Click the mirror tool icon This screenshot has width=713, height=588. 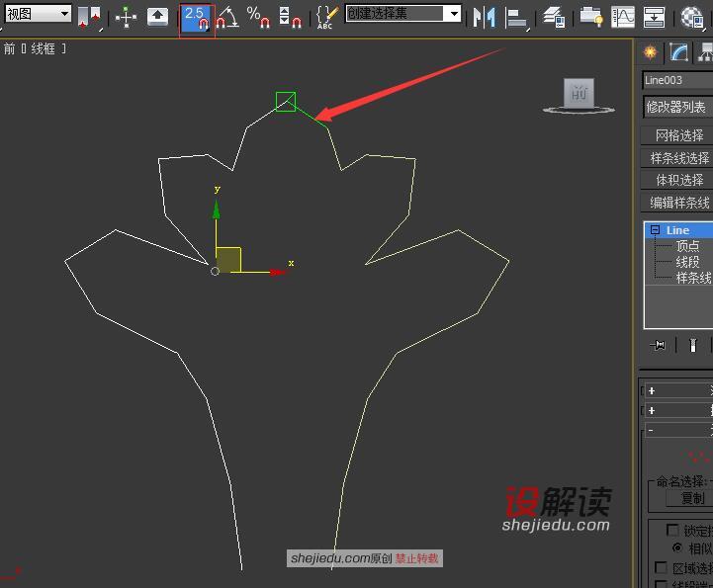coord(484,17)
